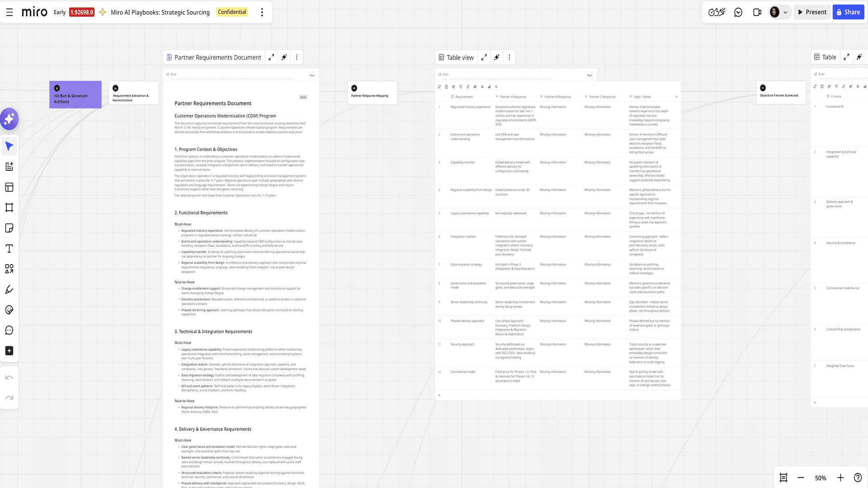Open Partner Requirements Document more options
The width and height of the screenshot is (868, 488).
(x=297, y=57)
